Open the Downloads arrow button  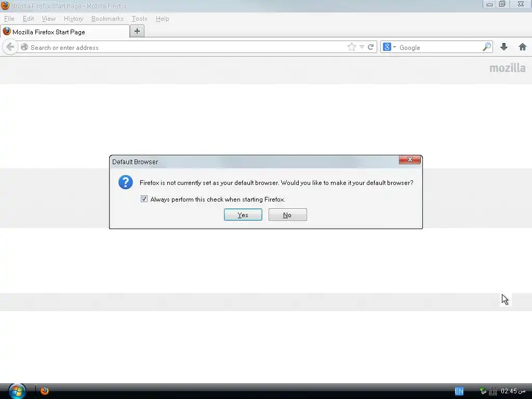coord(504,47)
